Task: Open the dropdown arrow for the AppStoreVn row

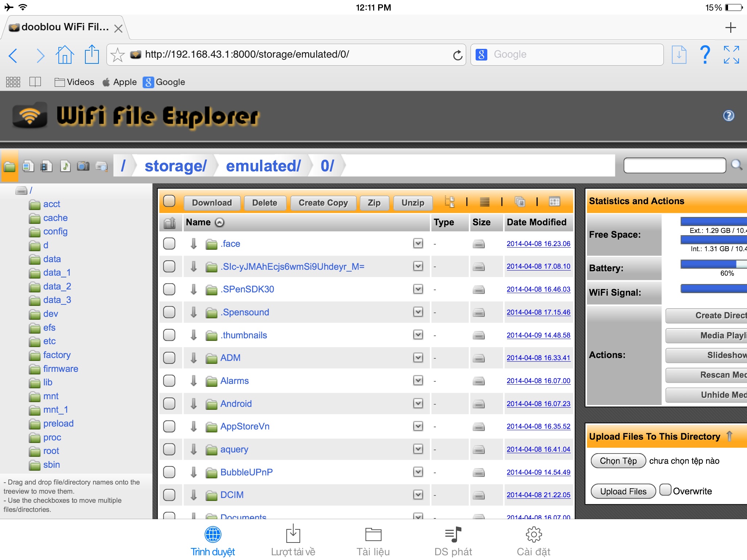Action: tap(418, 426)
